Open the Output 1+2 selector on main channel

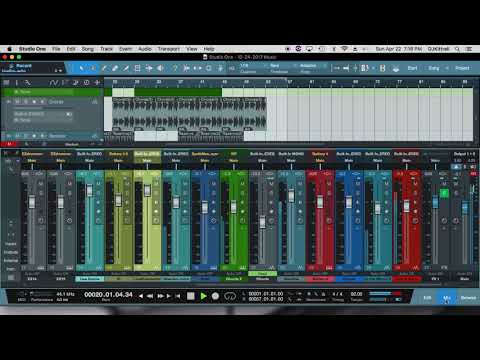[x=464, y=154]
